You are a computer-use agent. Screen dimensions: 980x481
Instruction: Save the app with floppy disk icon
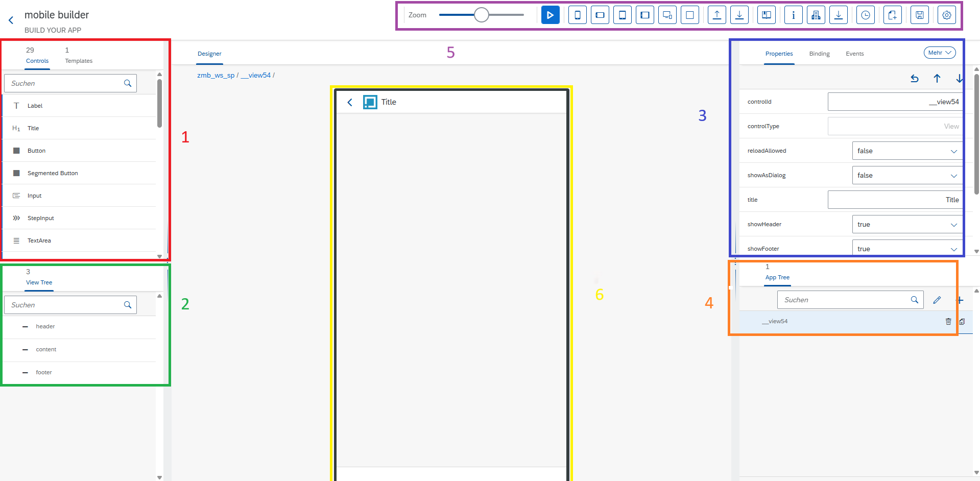[x=919, y=15]
